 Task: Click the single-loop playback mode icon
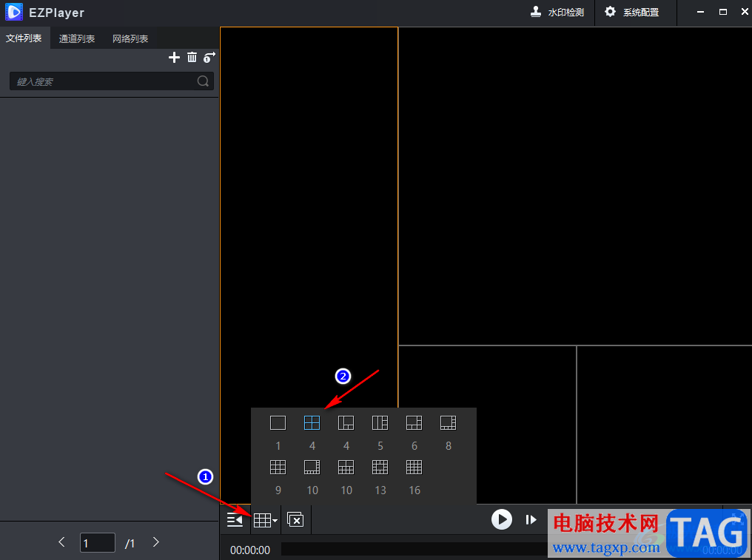point(209,58)
